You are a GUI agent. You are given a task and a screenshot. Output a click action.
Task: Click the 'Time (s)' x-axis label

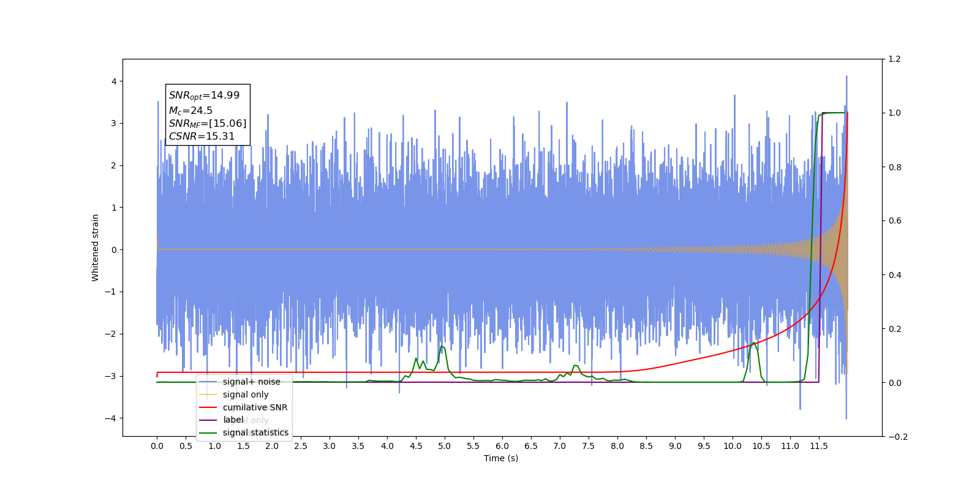pyautogui.click(x=501, y=458)
